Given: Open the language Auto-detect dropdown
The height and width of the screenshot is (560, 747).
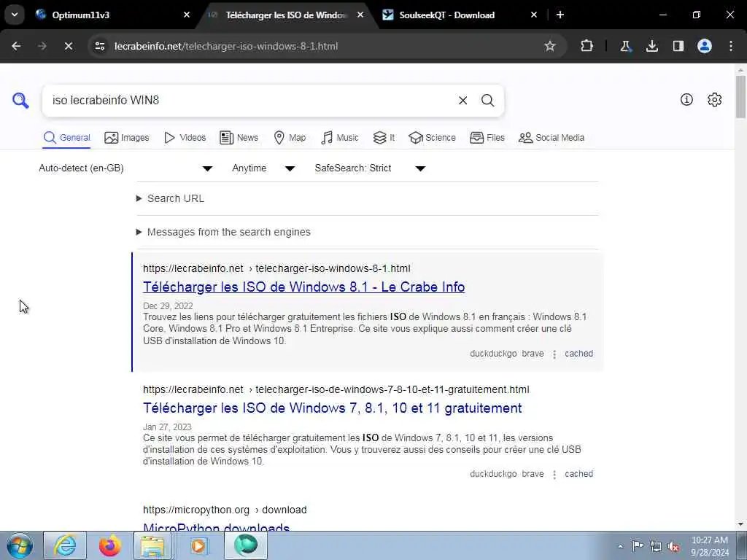Looking at the screenshot, I should pyautogui.click(x=125, y=168).
